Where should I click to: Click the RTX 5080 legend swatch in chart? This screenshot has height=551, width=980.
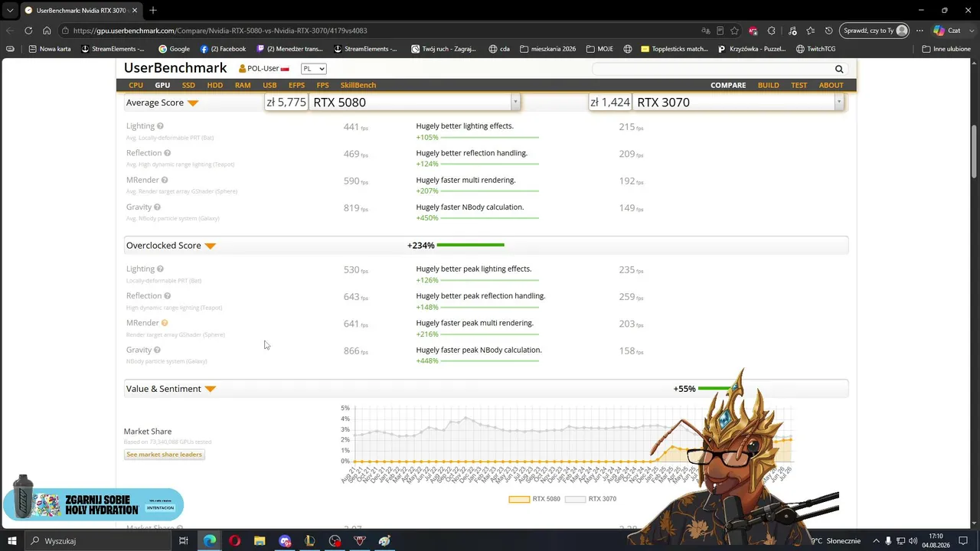tap(519, 499)
